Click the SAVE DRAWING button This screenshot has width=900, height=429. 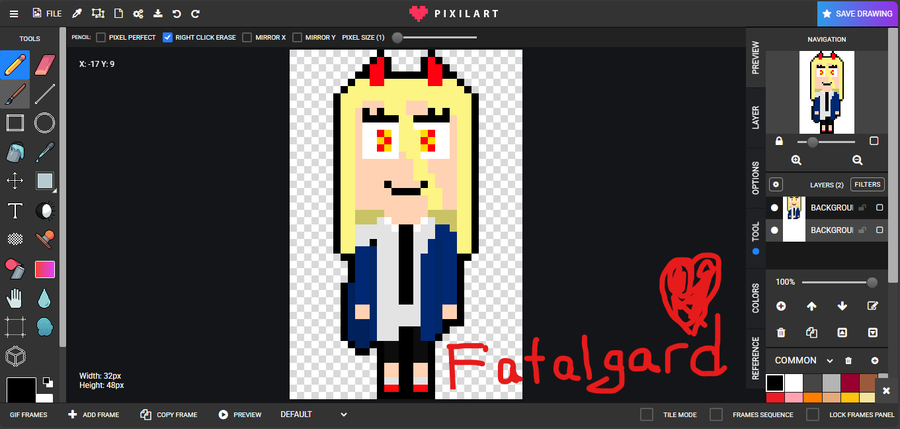pyautogui.click(x=858, y=14)
